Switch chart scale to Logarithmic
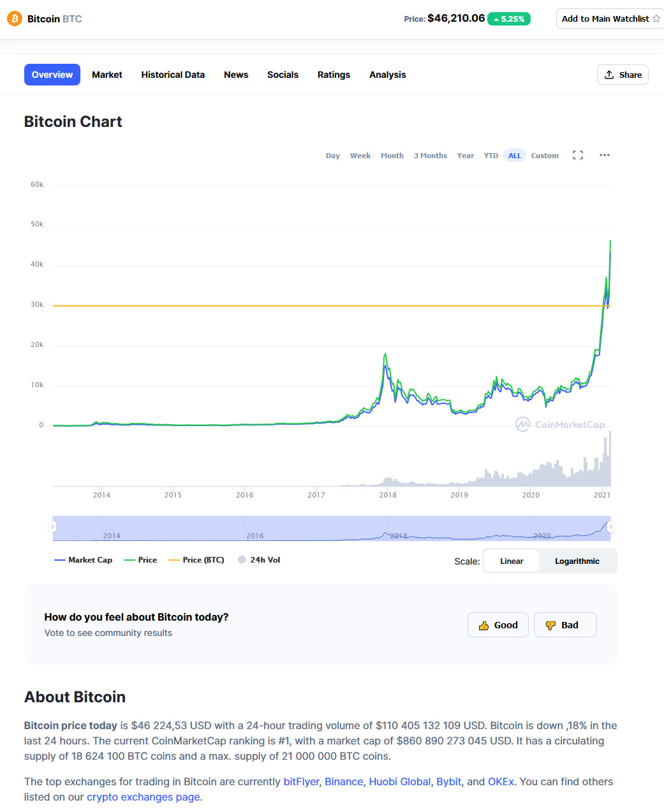 pos(577,561)
